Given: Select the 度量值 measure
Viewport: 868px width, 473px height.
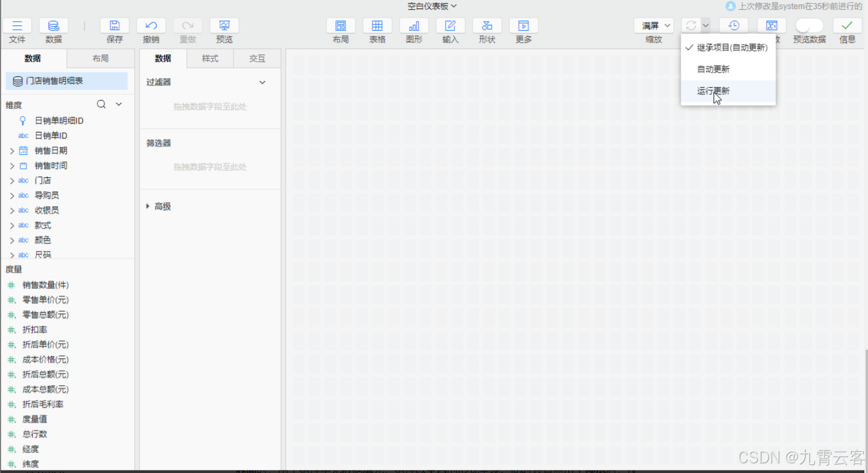Looking at the screenshot, I should click(x=34, y=419).
